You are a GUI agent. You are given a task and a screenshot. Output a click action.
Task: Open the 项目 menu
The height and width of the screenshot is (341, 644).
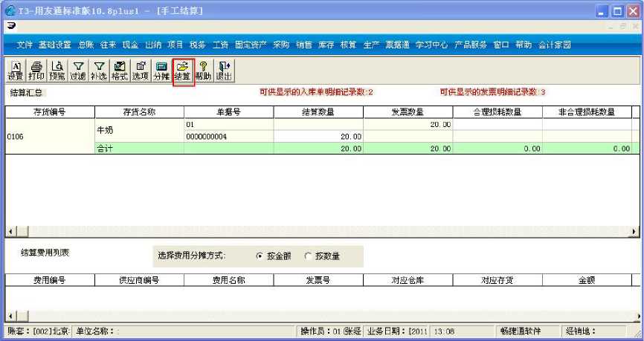[x=175, y=45]
